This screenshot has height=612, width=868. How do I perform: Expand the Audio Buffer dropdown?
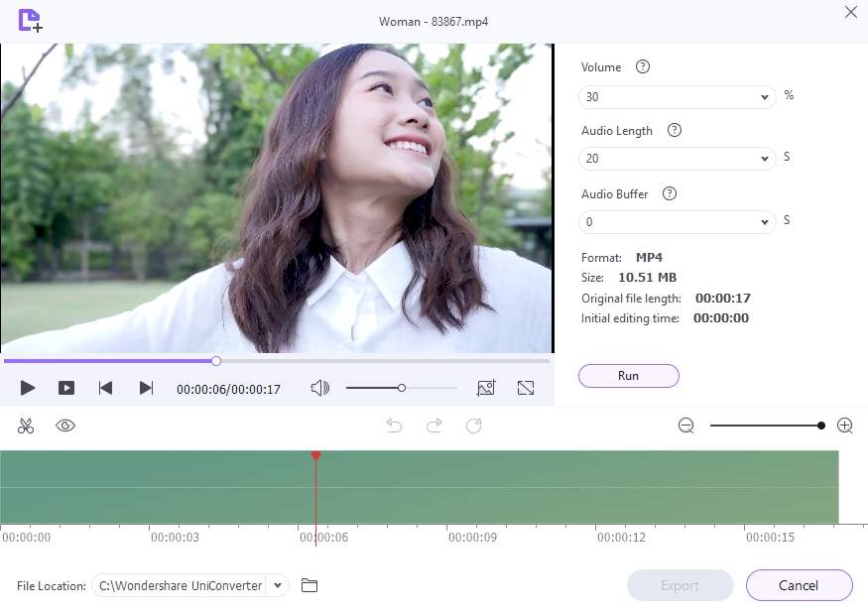pos(765,222)
